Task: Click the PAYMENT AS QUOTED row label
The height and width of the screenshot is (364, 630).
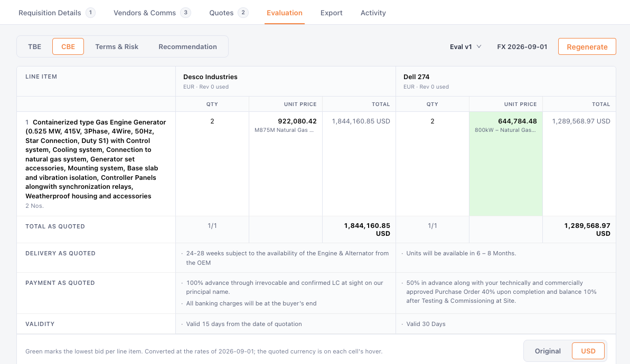Action: click(60, 283)
